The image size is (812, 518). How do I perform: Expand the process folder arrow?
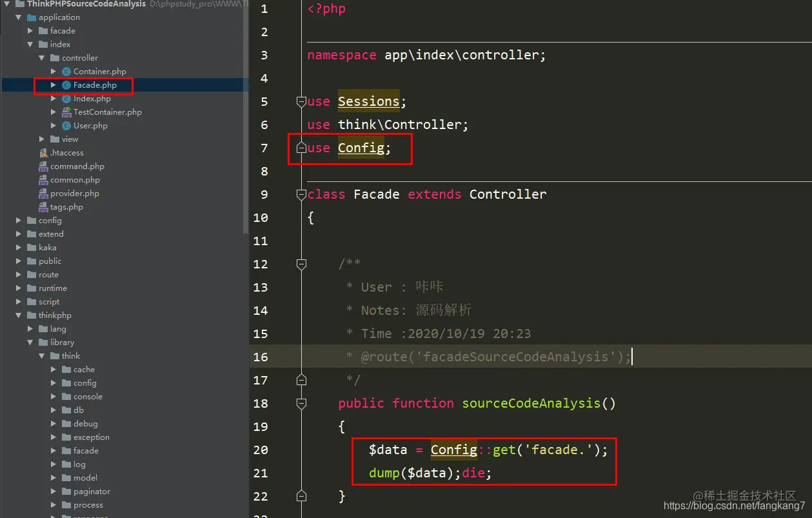54,505
